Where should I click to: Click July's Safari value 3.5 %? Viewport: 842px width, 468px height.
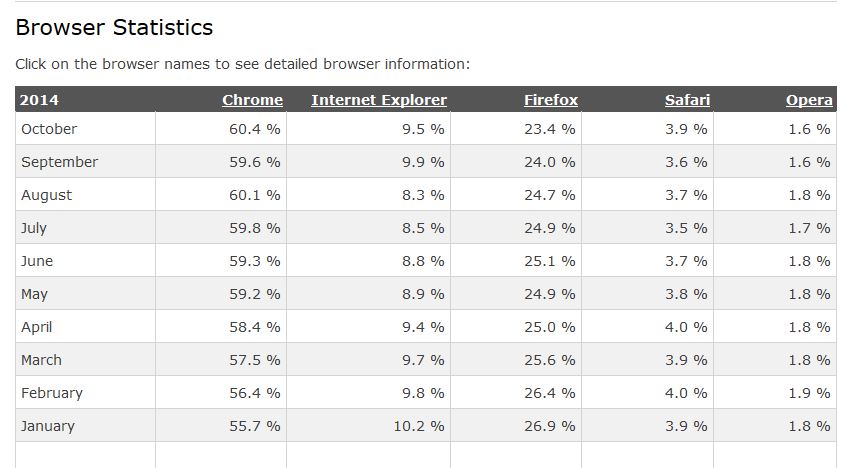686,228
